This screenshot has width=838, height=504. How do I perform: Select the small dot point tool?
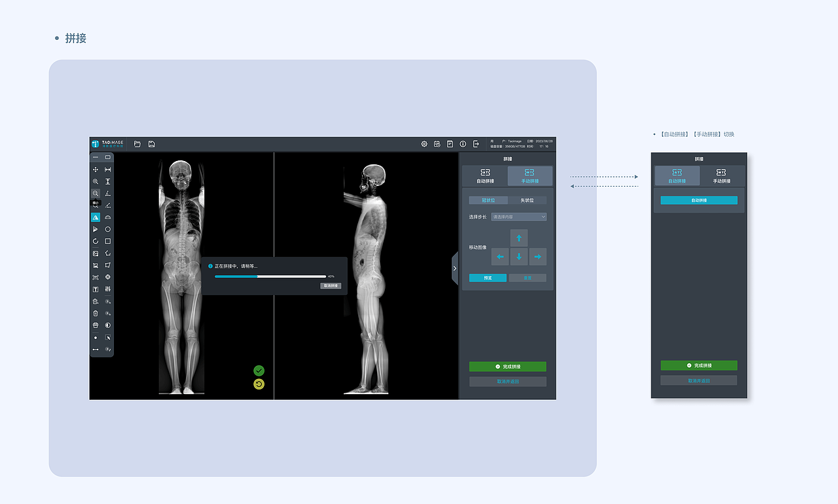point(96,337)
